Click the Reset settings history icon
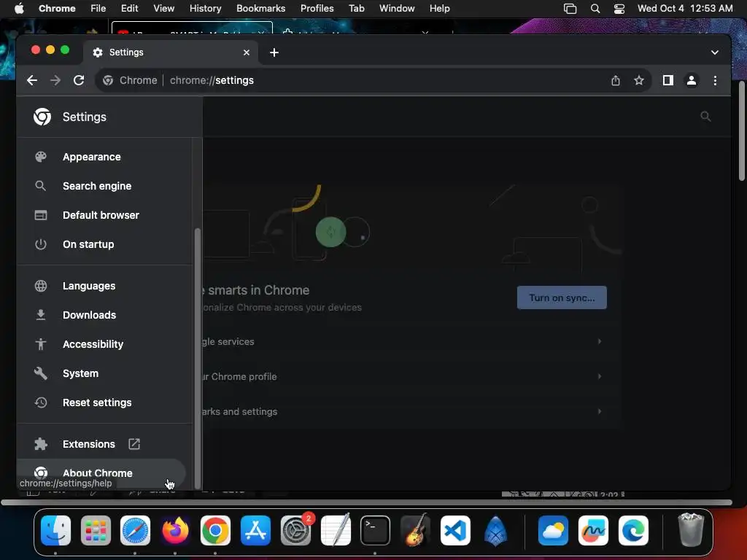The image size is (747, 560). pyautogui.click(x=41, y=402)
